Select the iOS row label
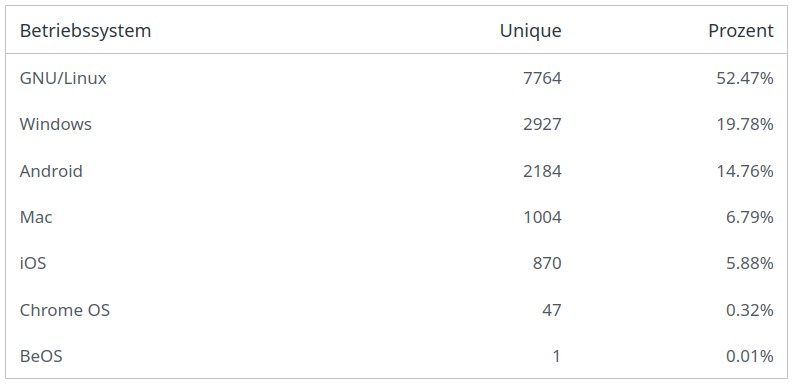 (x=33, y=263)
